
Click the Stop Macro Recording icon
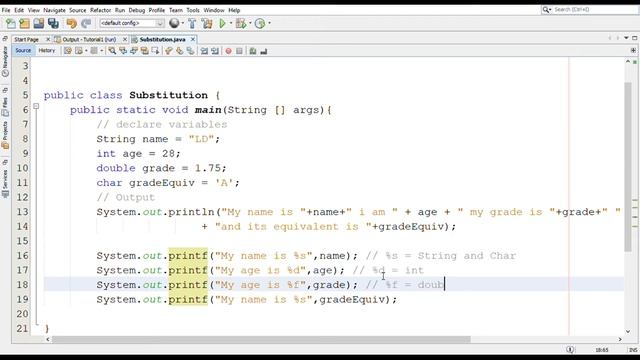(239, 51)
